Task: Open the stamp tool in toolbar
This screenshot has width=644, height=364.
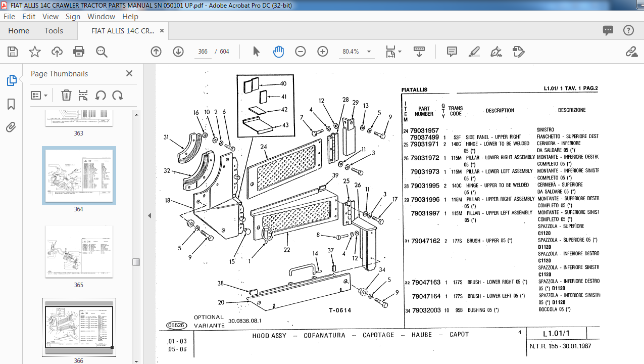Action: 518,52
